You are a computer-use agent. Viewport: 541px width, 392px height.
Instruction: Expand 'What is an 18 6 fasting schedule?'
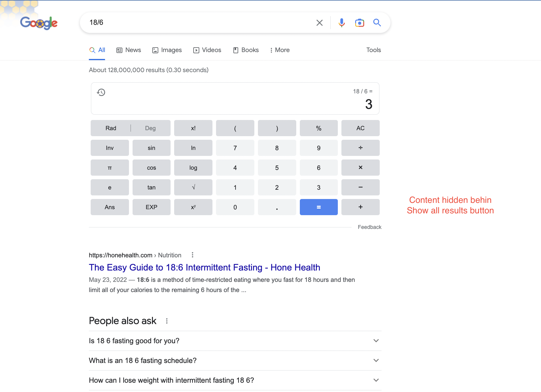[376, 361]
